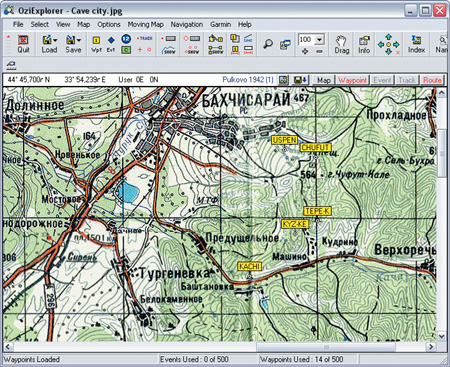
Task: Click the Index map toolbar icon
Action: 416,44
